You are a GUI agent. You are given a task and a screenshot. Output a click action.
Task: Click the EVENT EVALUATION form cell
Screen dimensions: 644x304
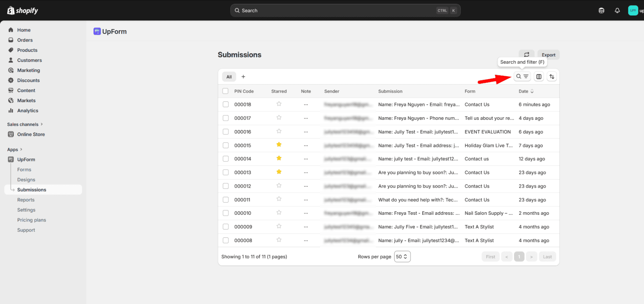coord(488,132)
